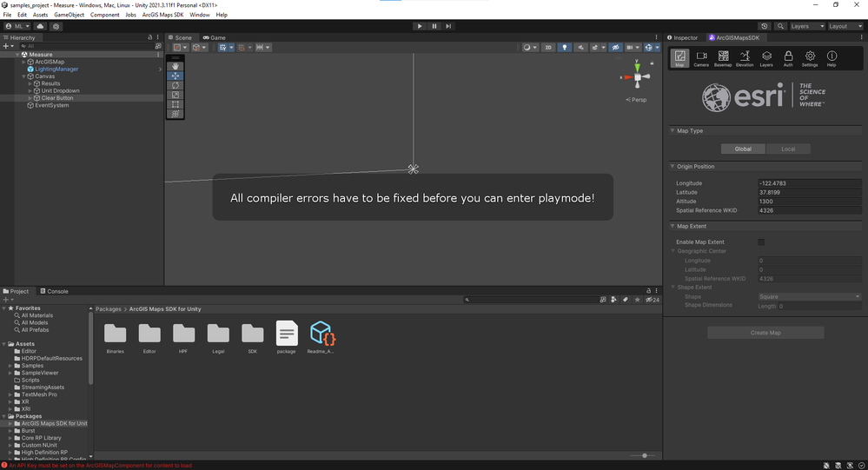
Task: Open the GameObject menu
Action: click(x=70, y=15)
